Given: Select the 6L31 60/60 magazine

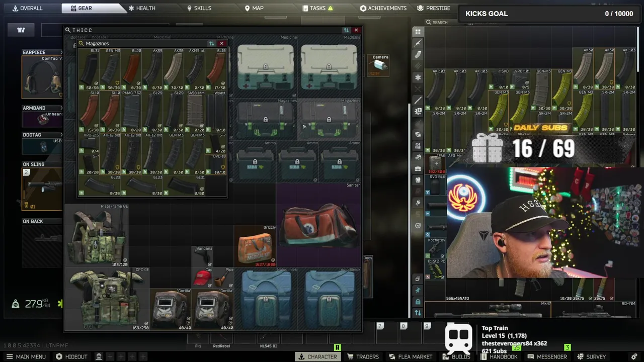Looking at the screenshot, I should [x=89, y=69].
